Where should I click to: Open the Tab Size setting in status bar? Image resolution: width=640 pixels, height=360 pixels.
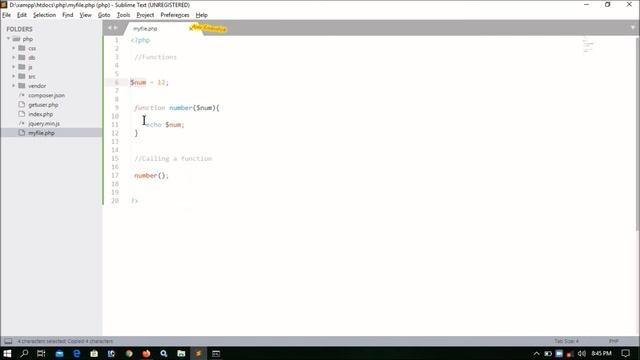click(x=566, y=341)
